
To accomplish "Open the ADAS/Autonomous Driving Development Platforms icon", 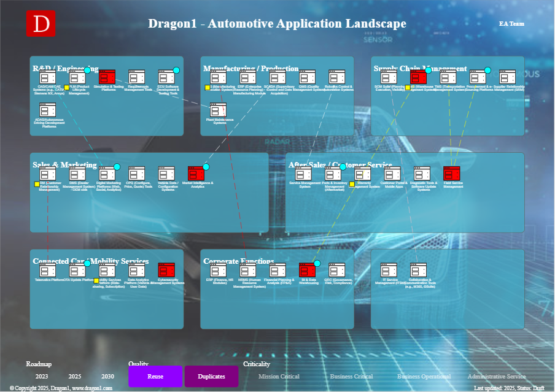I will [x=48, y=110].
